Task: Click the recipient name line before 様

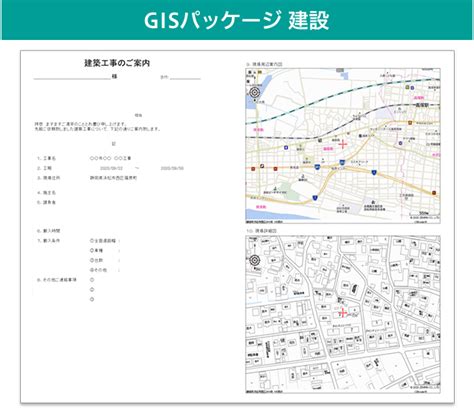Action: [x=72, y=78]
